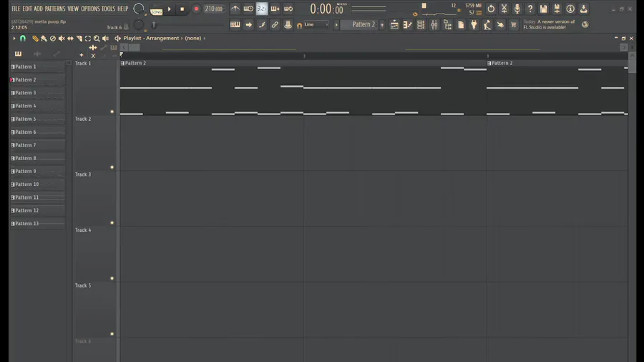Viewport: 644px width, 362px height.
Task: Open the (none) arrangement tracks dropdown
Action: pyautogui.click(x=193, y=38)
